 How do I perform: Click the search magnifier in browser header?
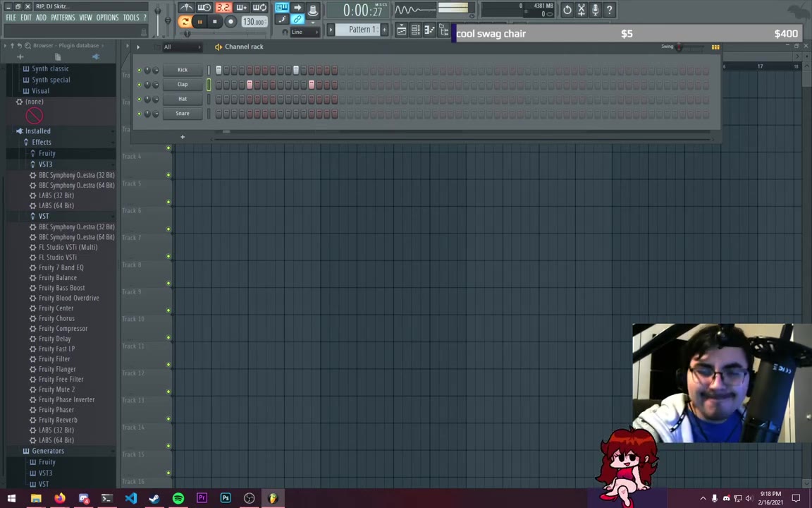tap(28, 46)
